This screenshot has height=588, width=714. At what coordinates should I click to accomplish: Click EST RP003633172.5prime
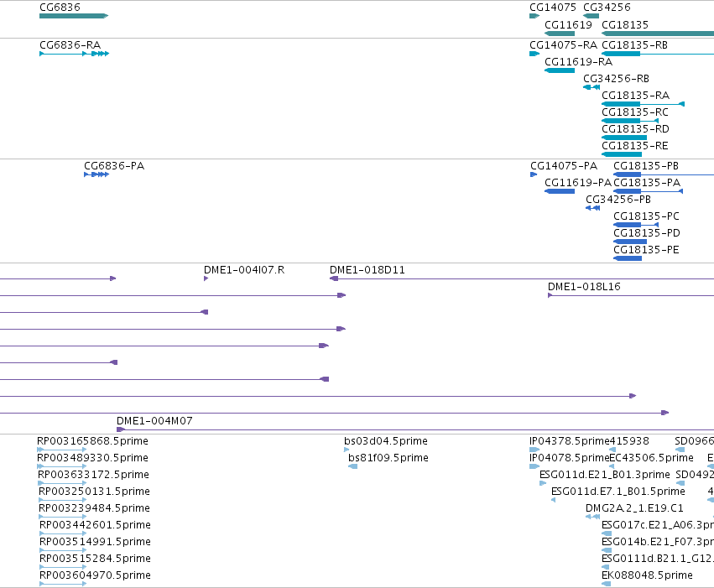tap(93, 475)
